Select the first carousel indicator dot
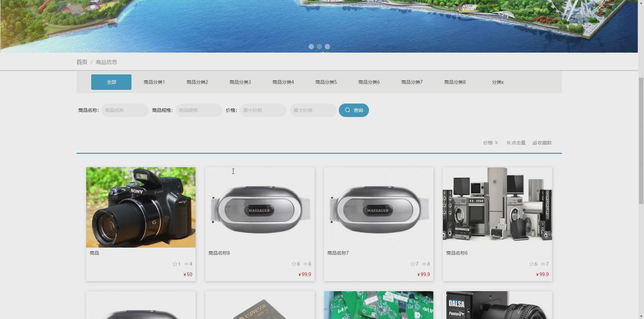644x319 pixels. (311, 47)
